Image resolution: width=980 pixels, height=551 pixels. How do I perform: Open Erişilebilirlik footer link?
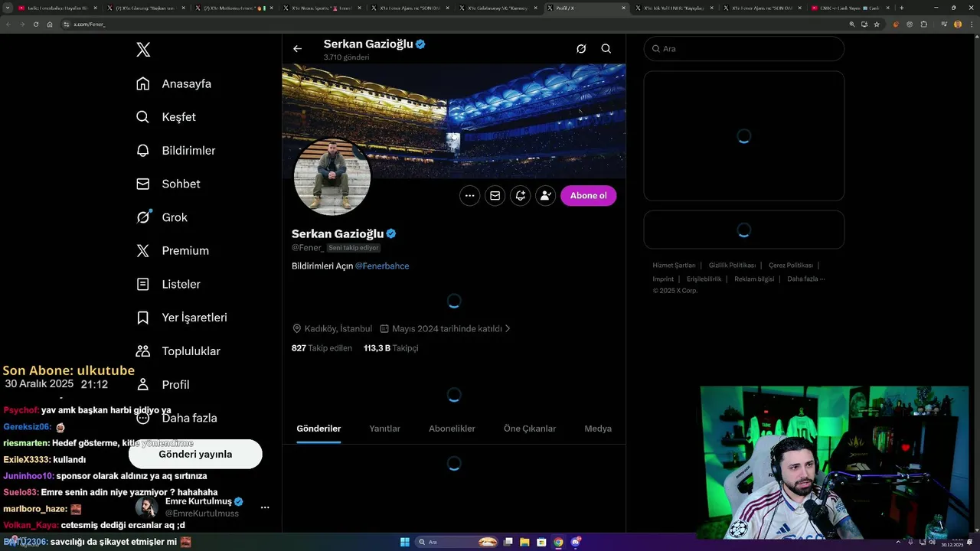click(704, 279)
